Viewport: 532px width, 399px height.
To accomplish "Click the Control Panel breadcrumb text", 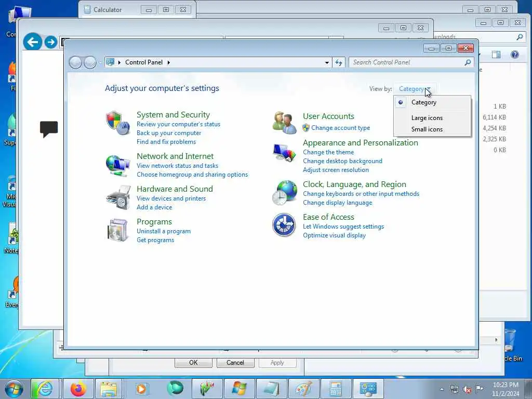I will [x=144, y=62].
